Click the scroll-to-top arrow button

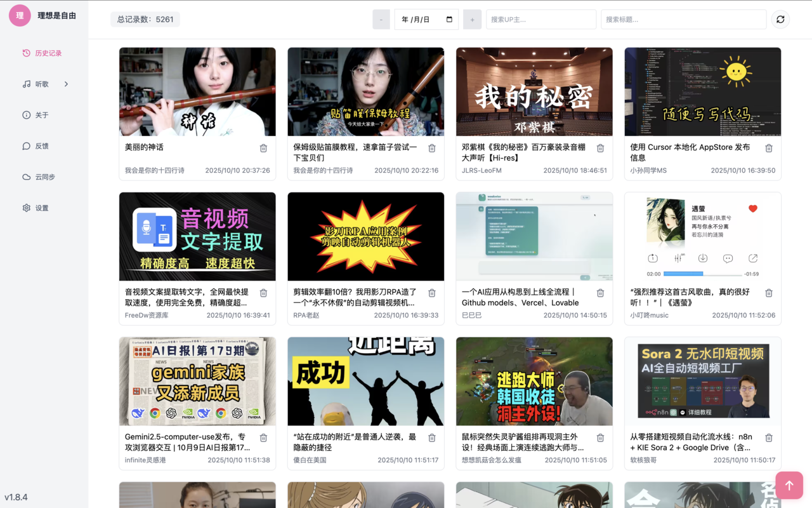click(x=789, y=485)
